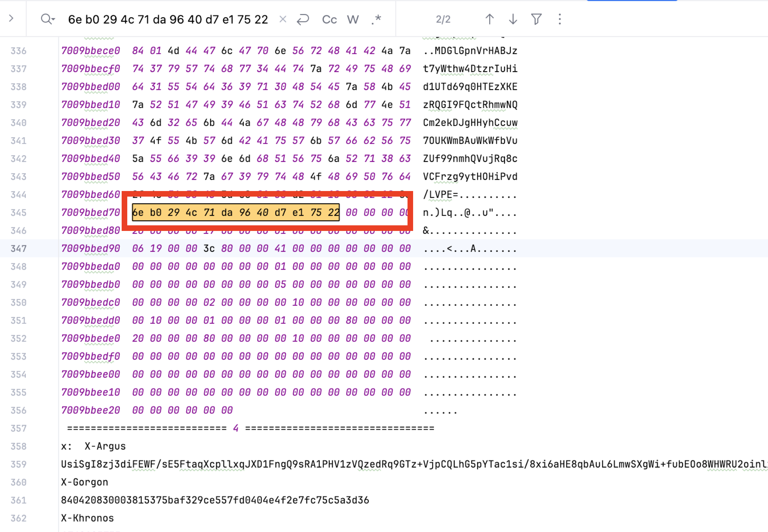
Task: Toggle Regex (.*) search option
Action: click(x=376, y=19)
